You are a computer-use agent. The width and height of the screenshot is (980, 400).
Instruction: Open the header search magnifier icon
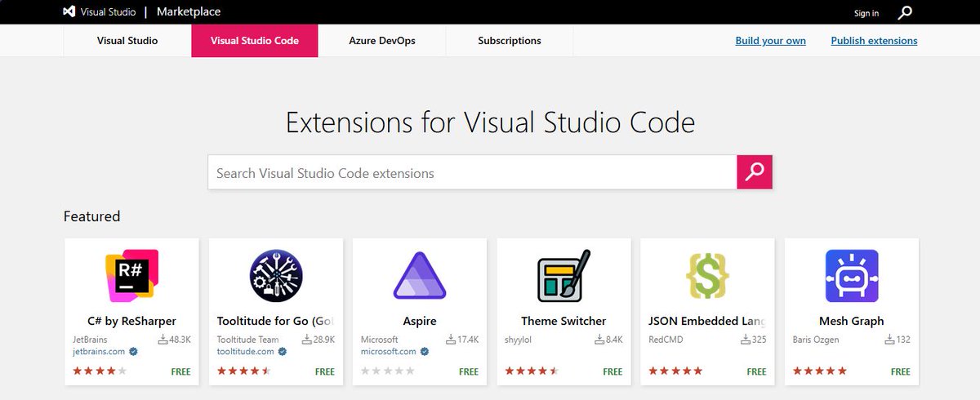pyautogui.click(x=905, y=12)
